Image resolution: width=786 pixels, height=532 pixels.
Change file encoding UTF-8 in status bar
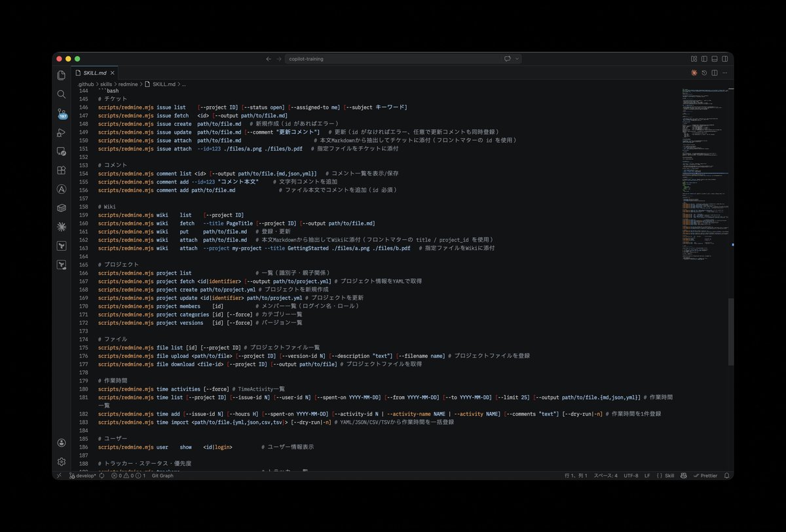pyautogui.click(x=631, y=476)
